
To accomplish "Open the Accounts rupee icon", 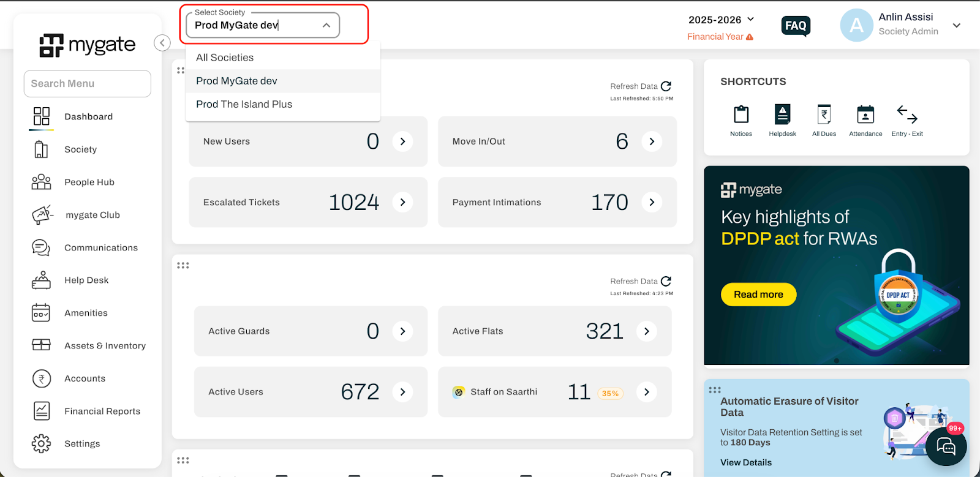I will click(x=41, y=378).
